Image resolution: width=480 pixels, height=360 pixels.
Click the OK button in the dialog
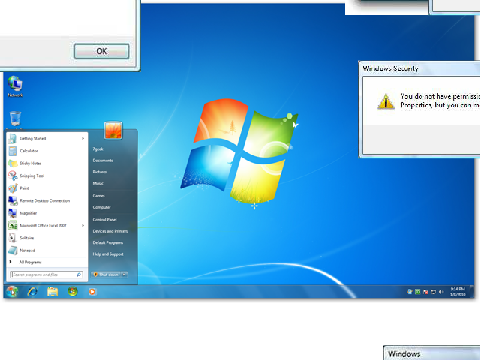click(102, 51)
